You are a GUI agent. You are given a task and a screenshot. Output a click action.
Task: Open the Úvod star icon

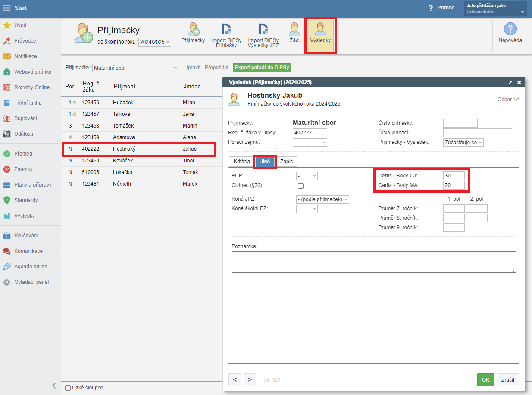[x=7, y=25]
